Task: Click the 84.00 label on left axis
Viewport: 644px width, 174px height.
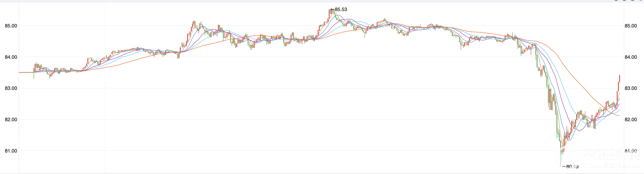Action: pyautogui.click(x=11, y=57)
